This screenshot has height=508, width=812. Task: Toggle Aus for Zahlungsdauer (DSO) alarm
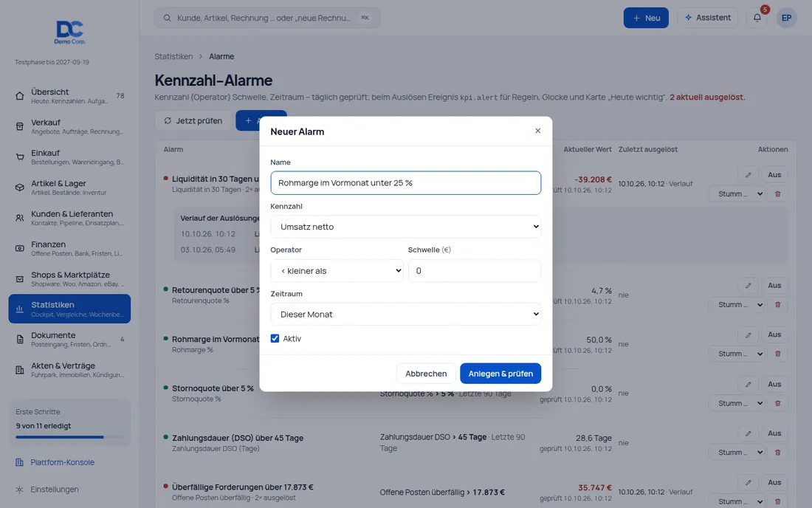pyautogui.click(x=774, y=433)
